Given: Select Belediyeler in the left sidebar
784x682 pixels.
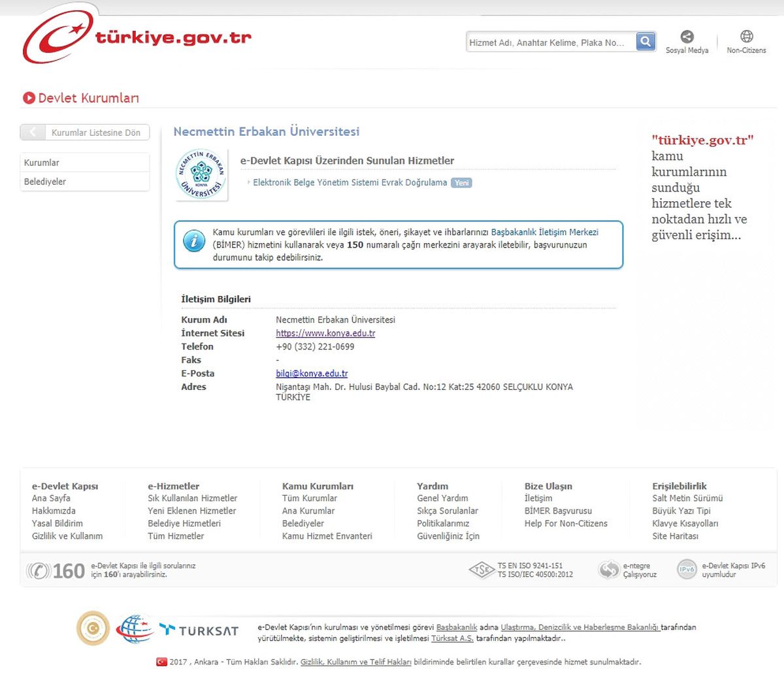Looking at the screenshot, I should pyautogui.click(x=85, y=182).
